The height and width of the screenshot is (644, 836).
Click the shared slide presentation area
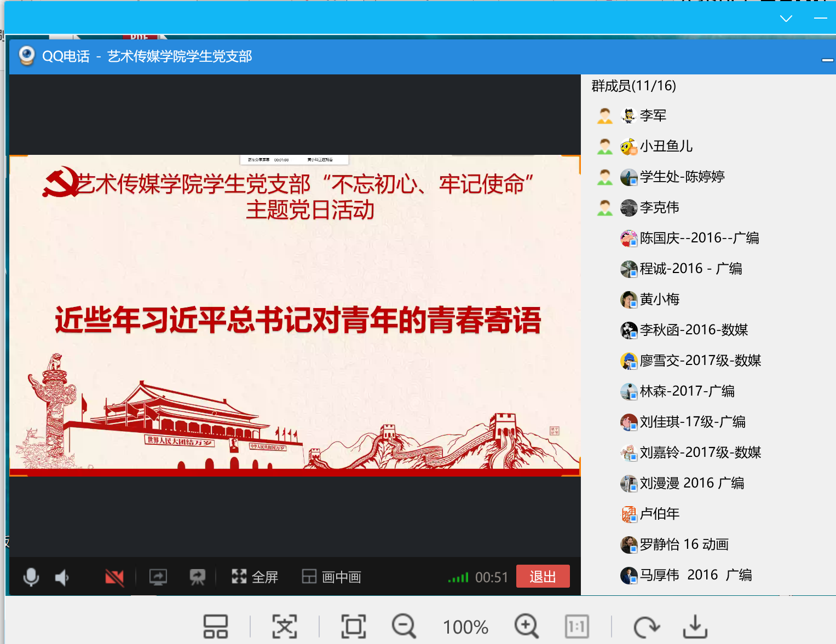click(x=295, y=315)
